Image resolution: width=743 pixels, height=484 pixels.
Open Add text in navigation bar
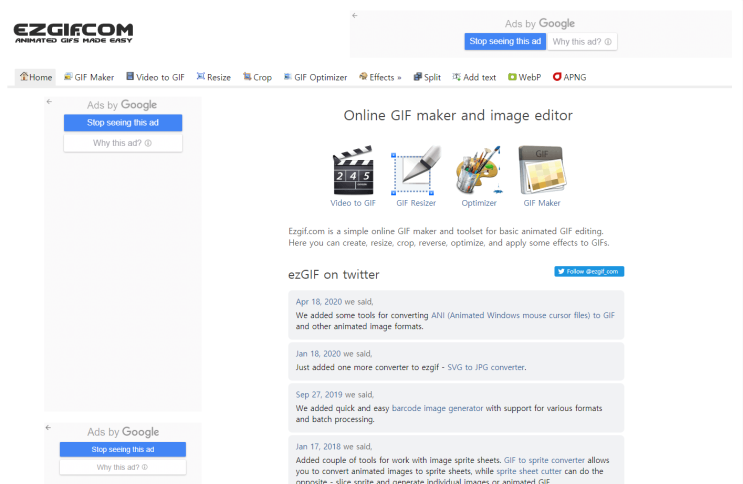[x=474, y=77]
